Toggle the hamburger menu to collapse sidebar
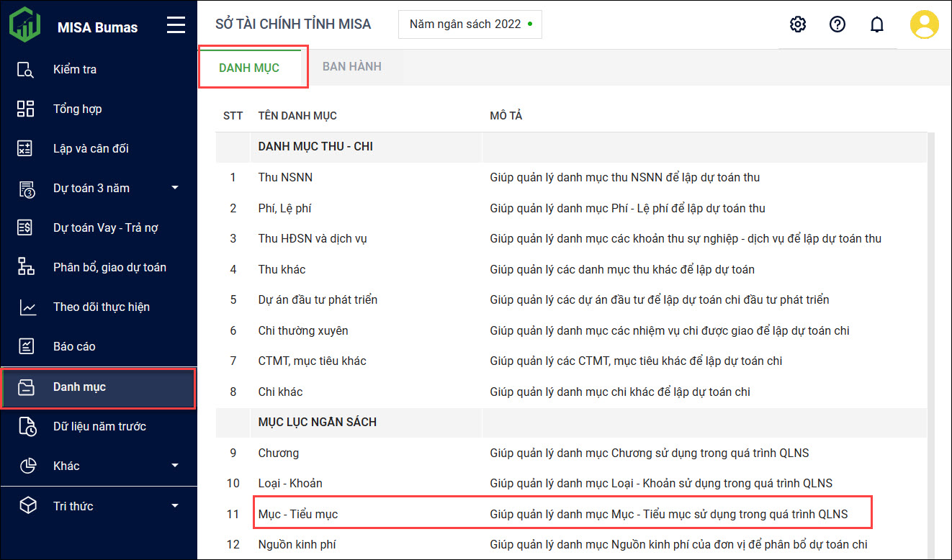Screen dimensions: 952x560 pyautogui.click(x=176, y=27)
